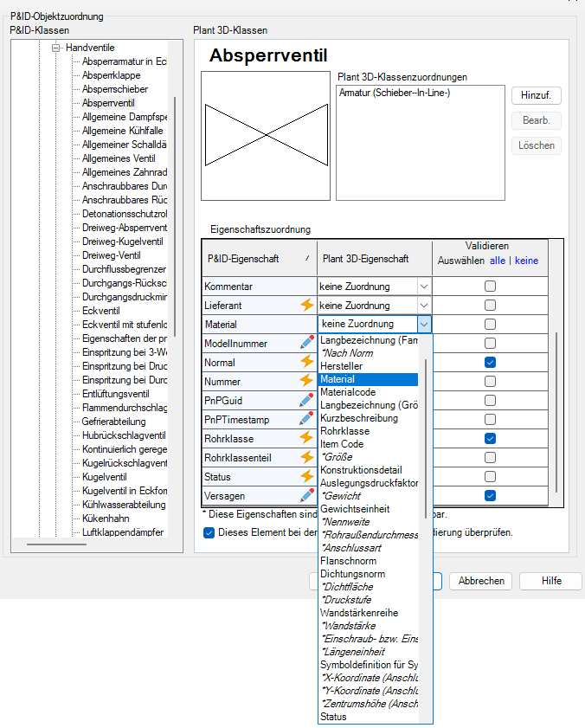The width and height of the screenshot is (585, 728).
Task: Click the 'alle' validation link
Action: 498,261
